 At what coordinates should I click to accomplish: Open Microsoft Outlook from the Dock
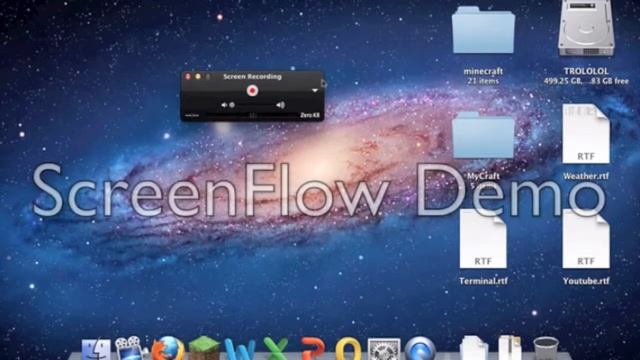[x=348, y=349]
